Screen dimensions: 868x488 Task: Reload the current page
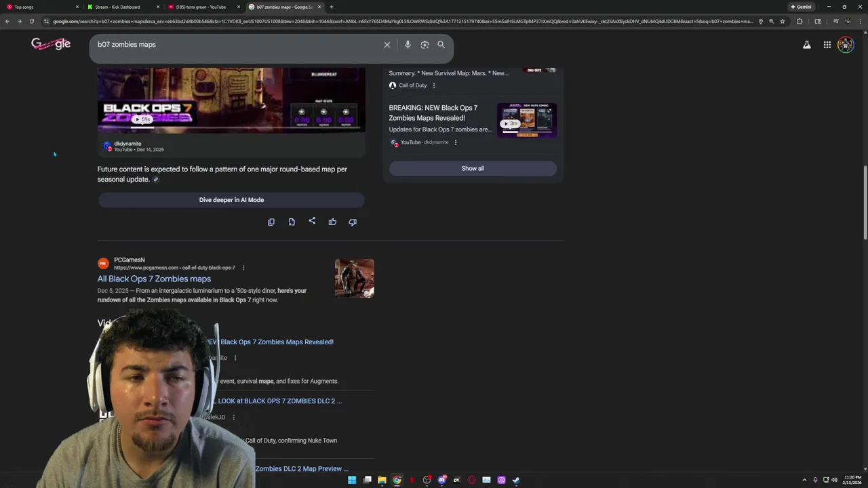pos(31,21)
